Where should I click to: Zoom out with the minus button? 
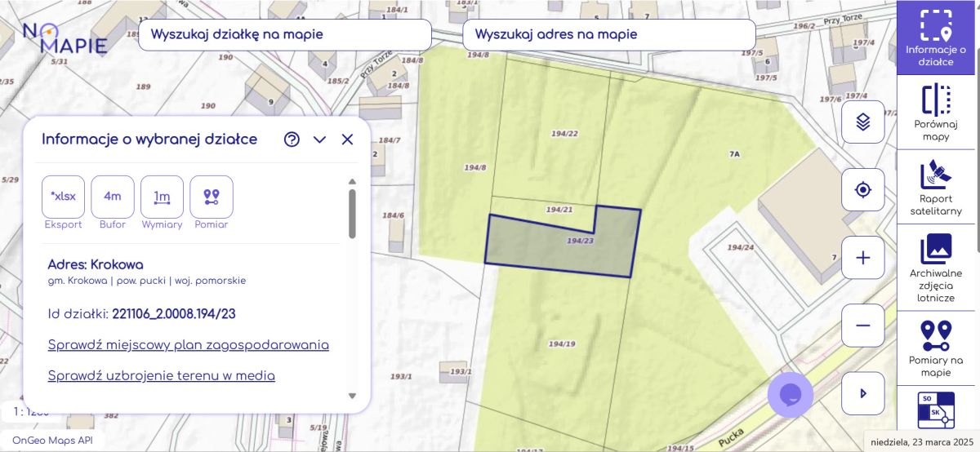click(863, 326)
